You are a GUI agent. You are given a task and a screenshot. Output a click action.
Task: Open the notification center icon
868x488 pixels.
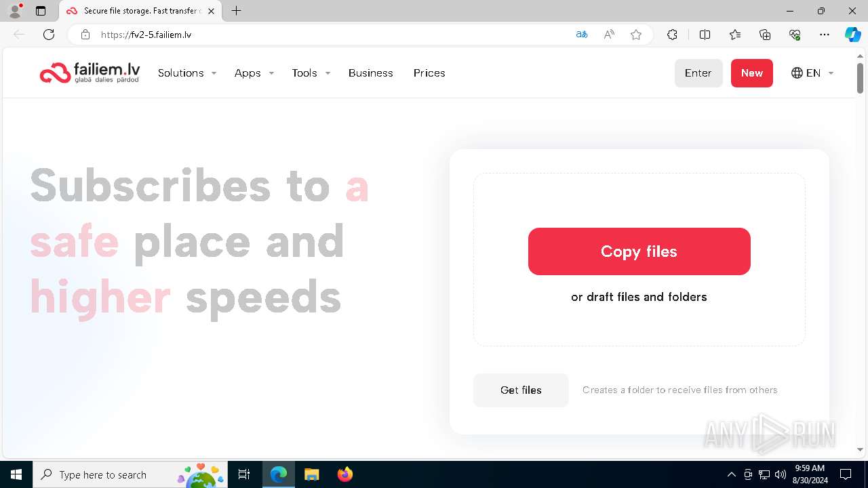coord(846,474)
